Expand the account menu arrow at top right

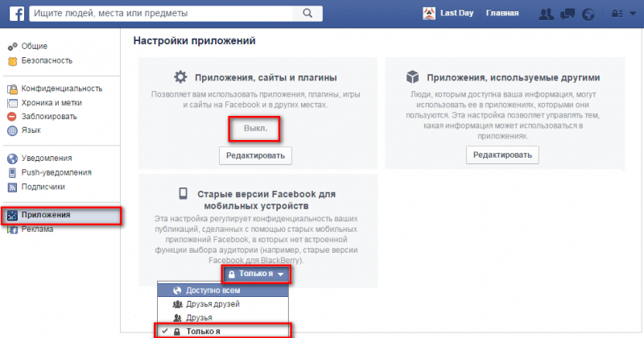pos(633,14)
